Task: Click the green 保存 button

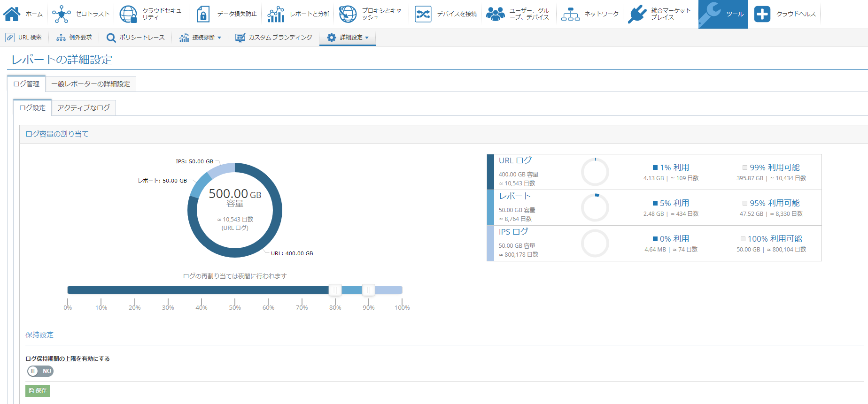Action: point(38,391)
